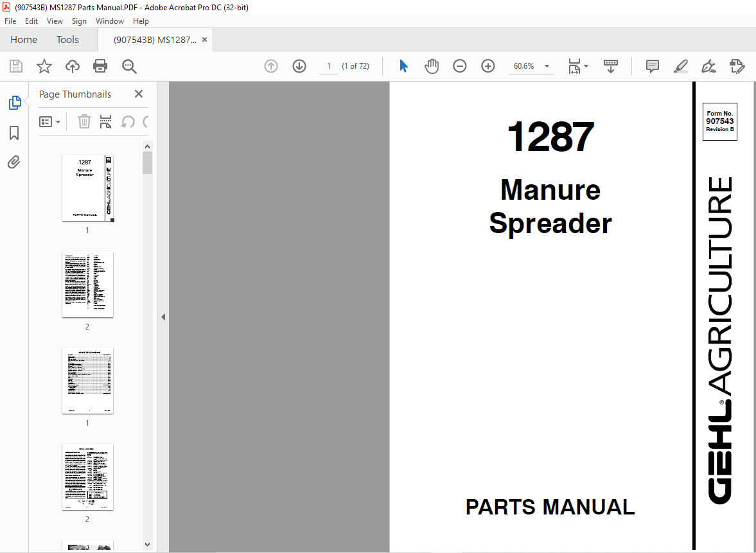Open the Window menu
This screenshot has width=756, height=553.
click(x=109, y=21)
